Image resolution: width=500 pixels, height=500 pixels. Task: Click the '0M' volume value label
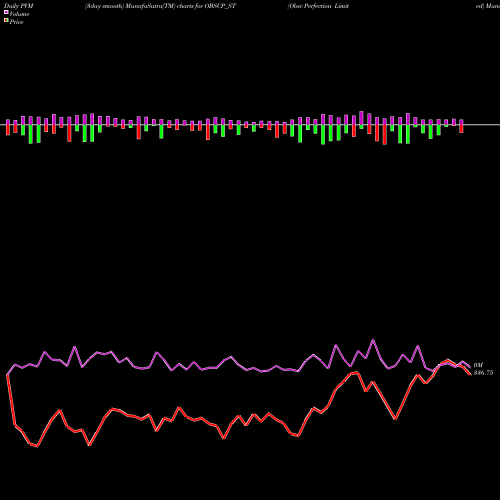pyautogui.click(x=478, y=365)
